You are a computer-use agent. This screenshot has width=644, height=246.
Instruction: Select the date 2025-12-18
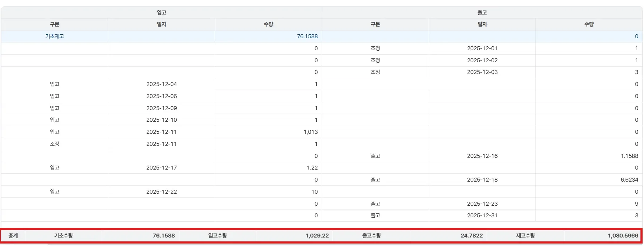pos(482,180)
